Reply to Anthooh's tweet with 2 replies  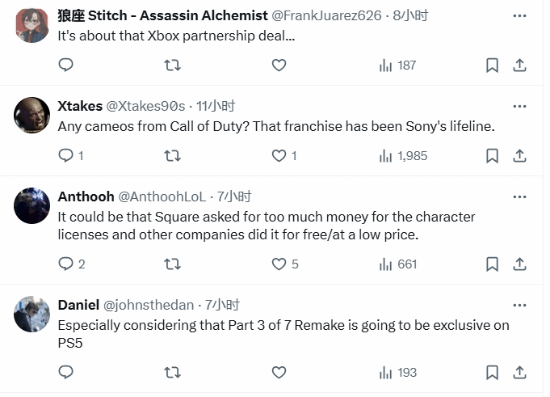click(72, 264)
